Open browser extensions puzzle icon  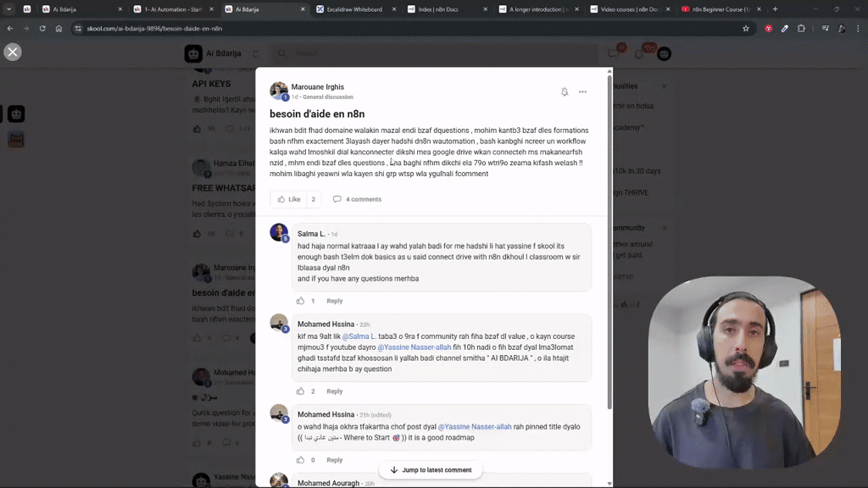801,28
